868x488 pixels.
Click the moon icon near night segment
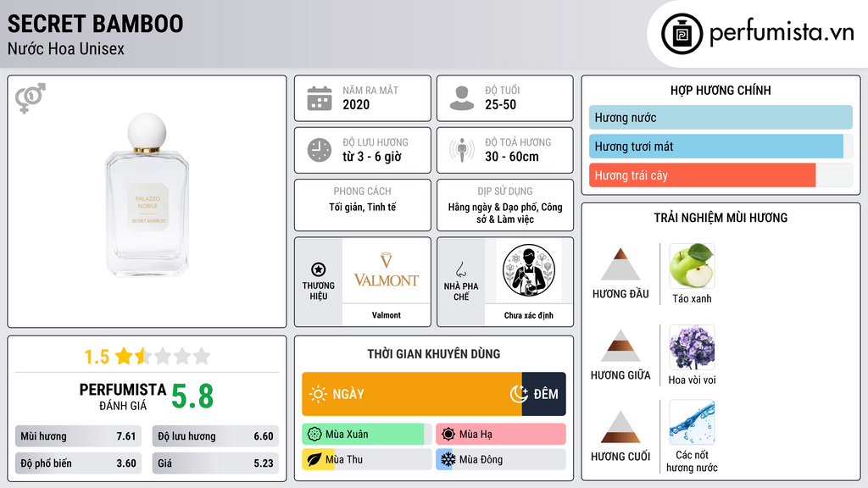pos(519,394)
